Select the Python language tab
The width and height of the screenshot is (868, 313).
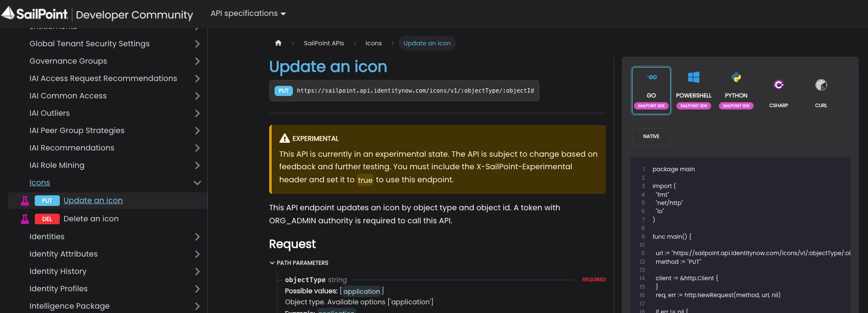pos(736,91)
